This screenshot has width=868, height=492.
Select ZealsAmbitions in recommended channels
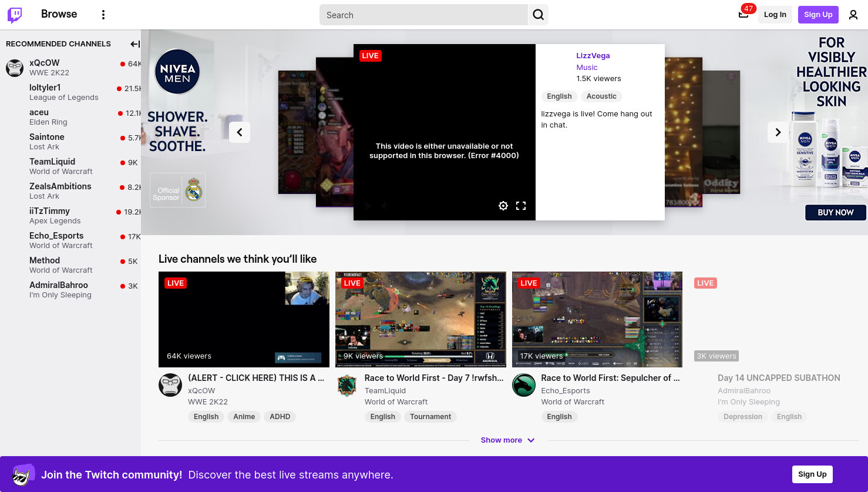pos(70,191)
